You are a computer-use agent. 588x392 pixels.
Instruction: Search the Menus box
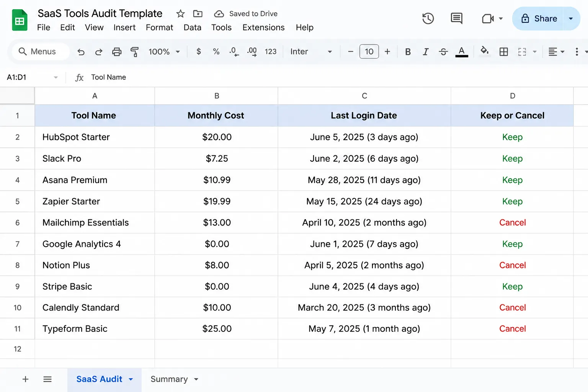[x=41, y=52]
